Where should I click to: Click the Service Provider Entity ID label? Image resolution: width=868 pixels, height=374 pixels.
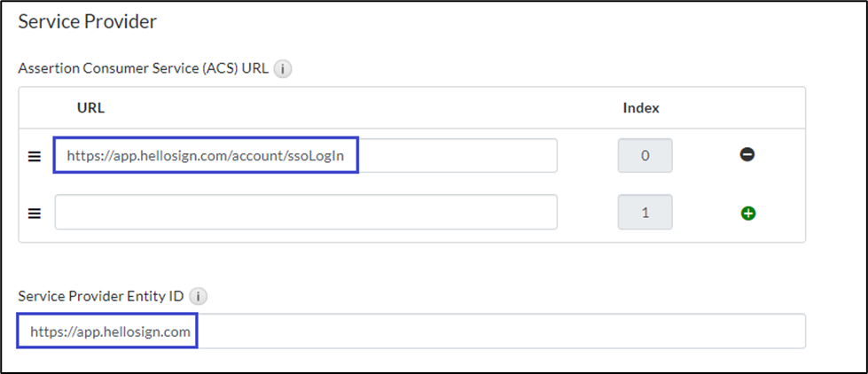point(101,296)
